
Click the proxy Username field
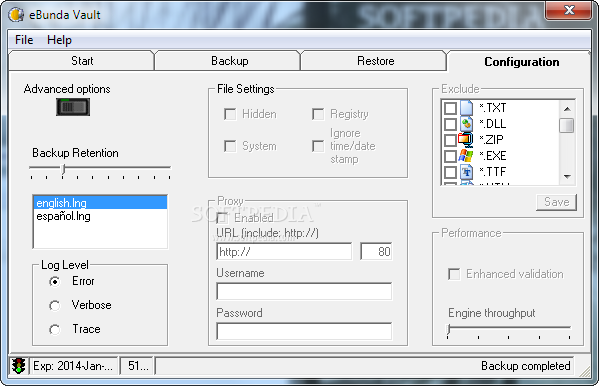click(304, 291)
